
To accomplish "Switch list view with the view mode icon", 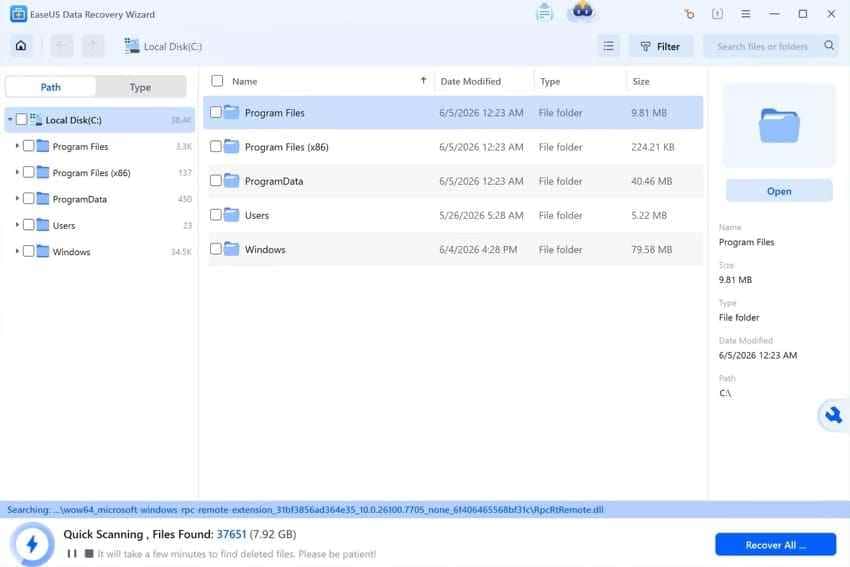I will tap(609, 47).
